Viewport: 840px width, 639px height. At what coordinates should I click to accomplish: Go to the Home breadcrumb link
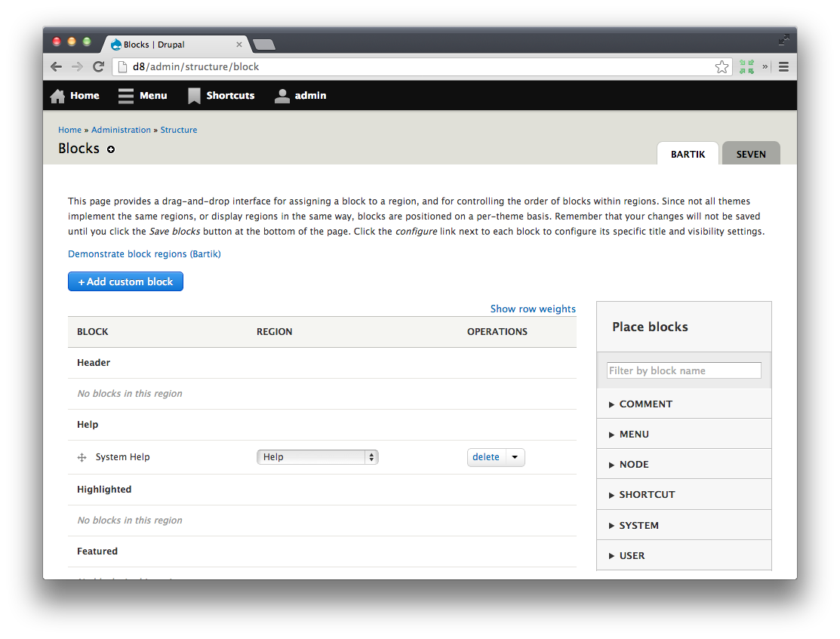coord(69,130)
